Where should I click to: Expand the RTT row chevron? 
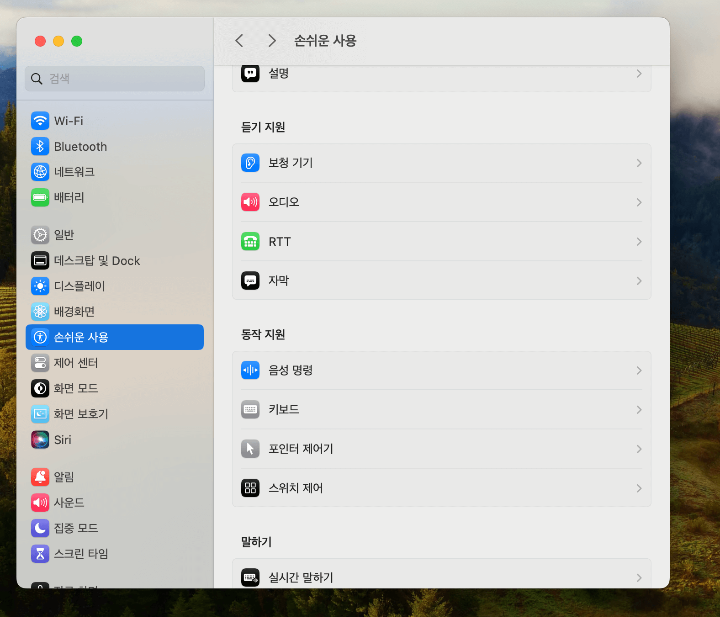tap(639, 241)
